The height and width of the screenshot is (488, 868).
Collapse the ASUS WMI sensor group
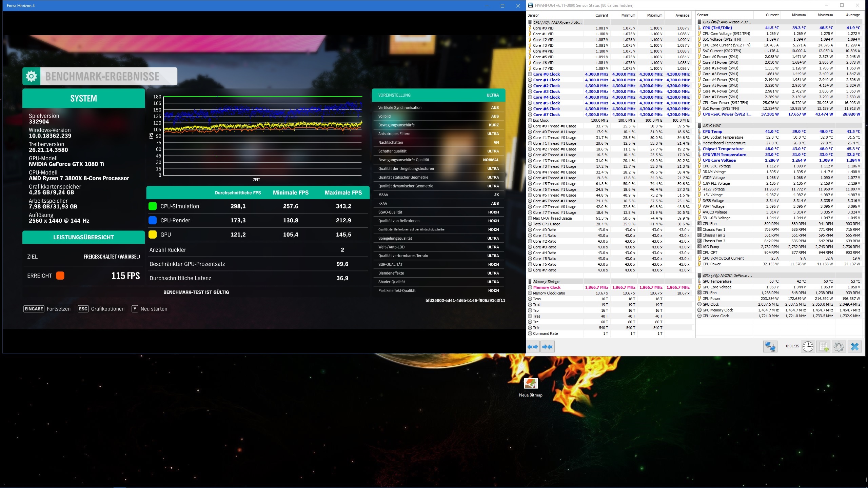pos(711,126)
